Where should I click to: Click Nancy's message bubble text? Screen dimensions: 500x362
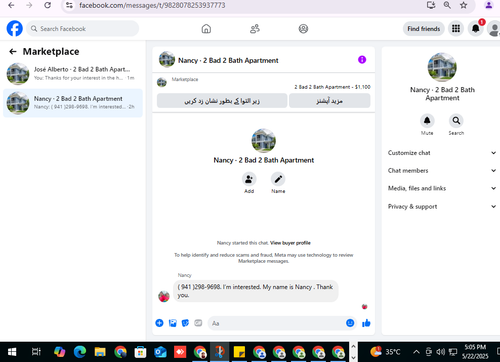pos(255,291)
